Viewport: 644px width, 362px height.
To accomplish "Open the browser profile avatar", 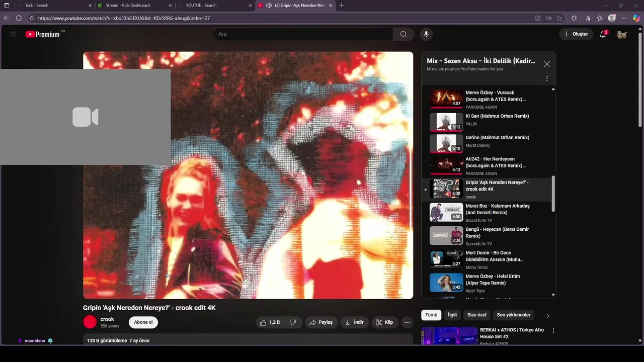I will pos(612,18).
